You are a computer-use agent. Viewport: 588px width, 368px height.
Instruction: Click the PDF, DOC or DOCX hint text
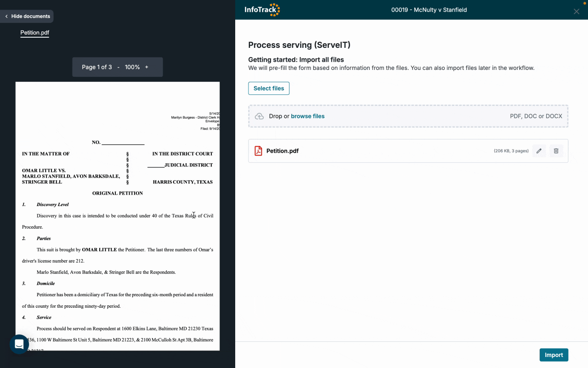point(536,116)
